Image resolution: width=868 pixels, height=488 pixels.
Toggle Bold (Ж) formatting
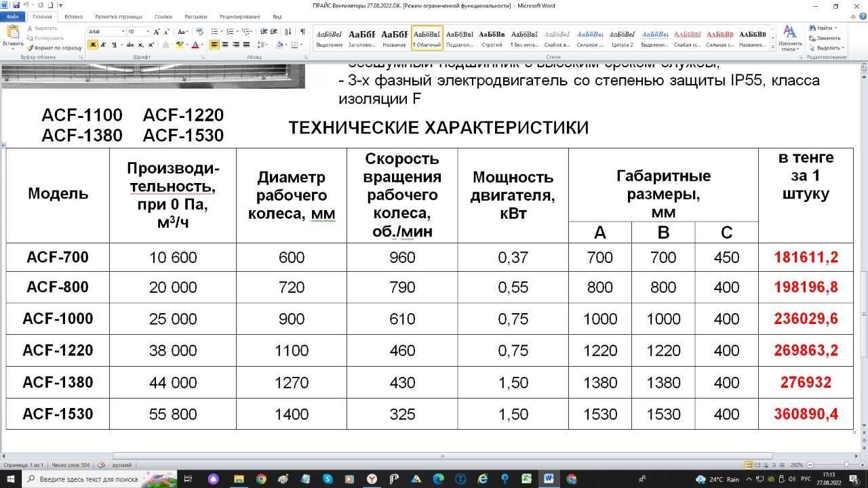[x=94, y=45]
